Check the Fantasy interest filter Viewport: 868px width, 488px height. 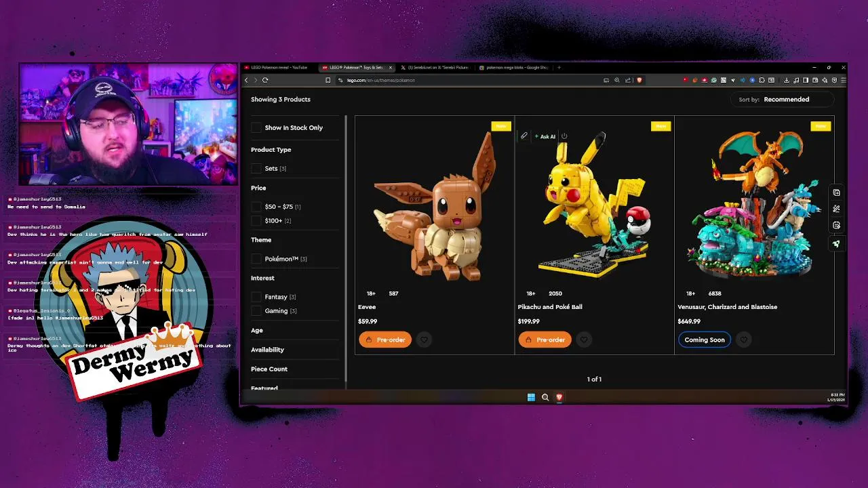tap(256, 297)
